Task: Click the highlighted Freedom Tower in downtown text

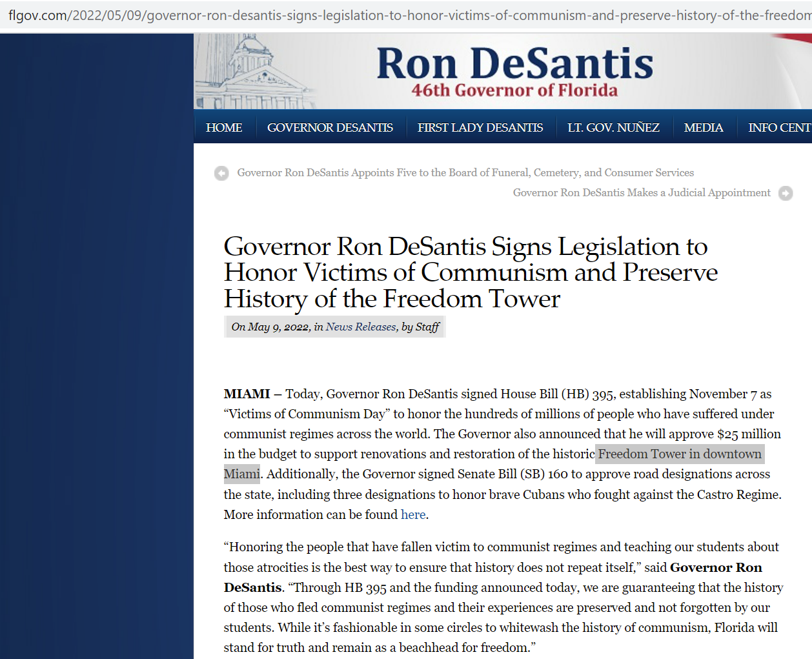Action: coord(679,454)
